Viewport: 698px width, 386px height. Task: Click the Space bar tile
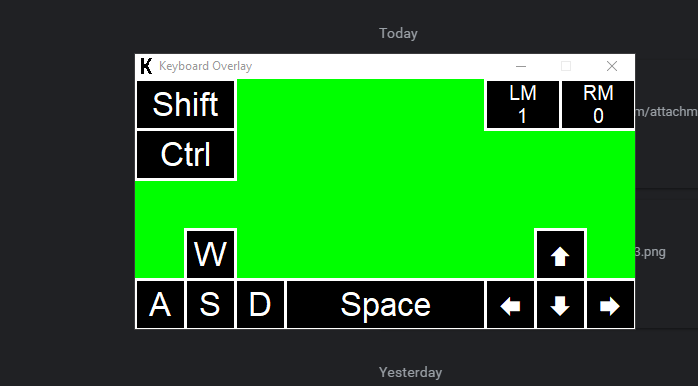[385, 305]
